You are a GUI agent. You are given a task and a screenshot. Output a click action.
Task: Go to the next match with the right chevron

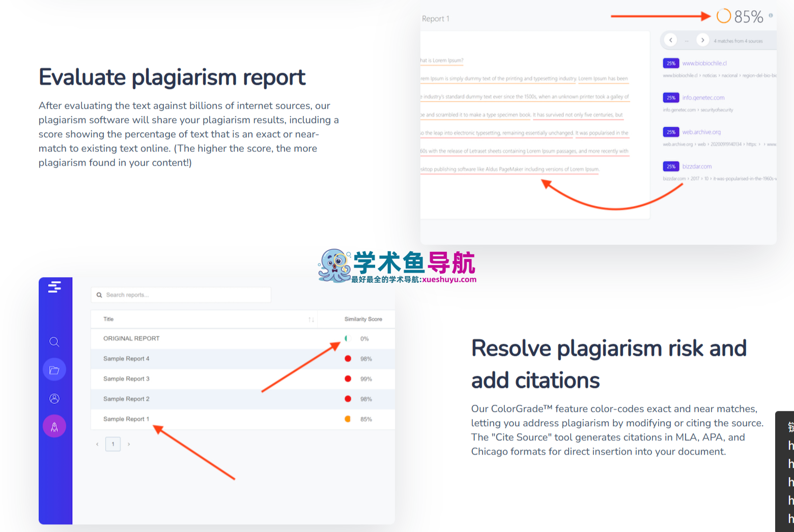[702, 40]
